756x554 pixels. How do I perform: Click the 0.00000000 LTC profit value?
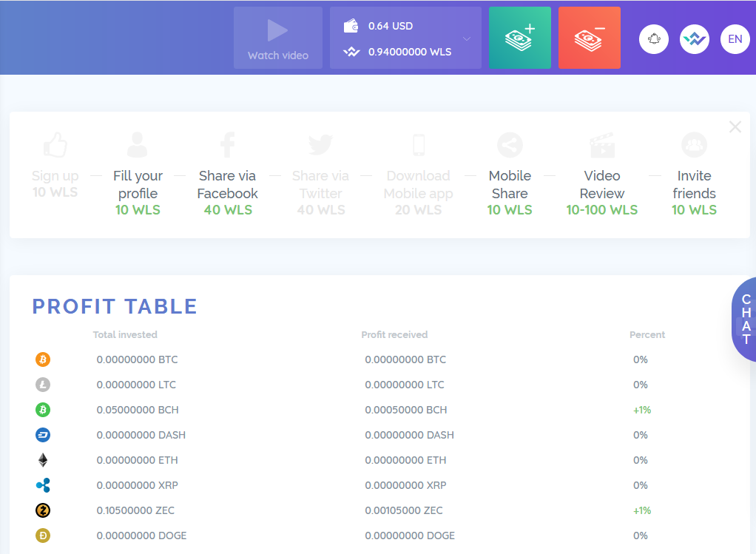pyautogui.click(x=405, y=385)
